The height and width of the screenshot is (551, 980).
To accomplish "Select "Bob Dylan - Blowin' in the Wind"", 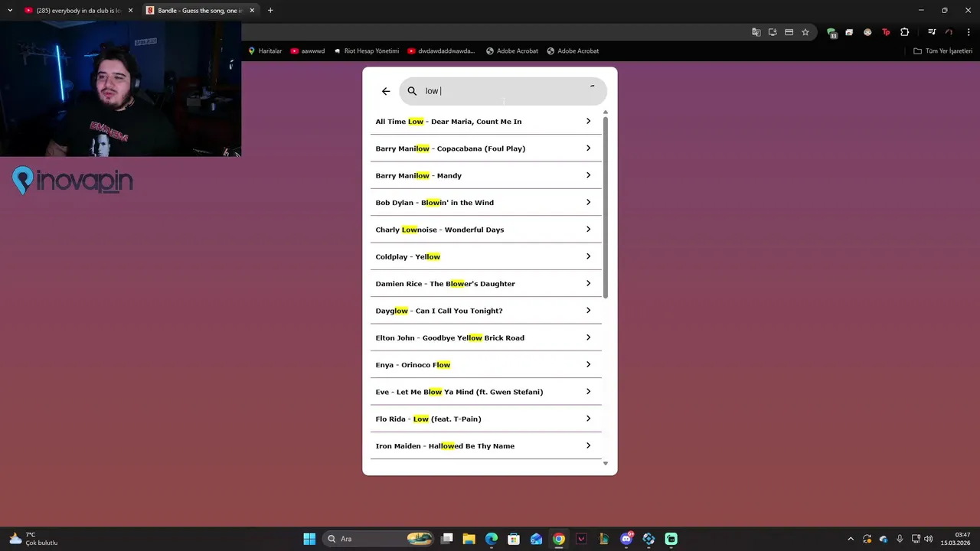I will coord(485,203).
